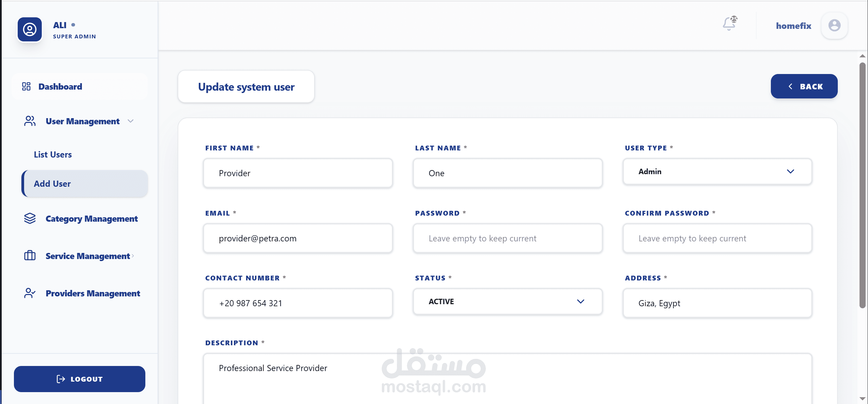Open the User Type dropdown

click(x=717, y=172)
